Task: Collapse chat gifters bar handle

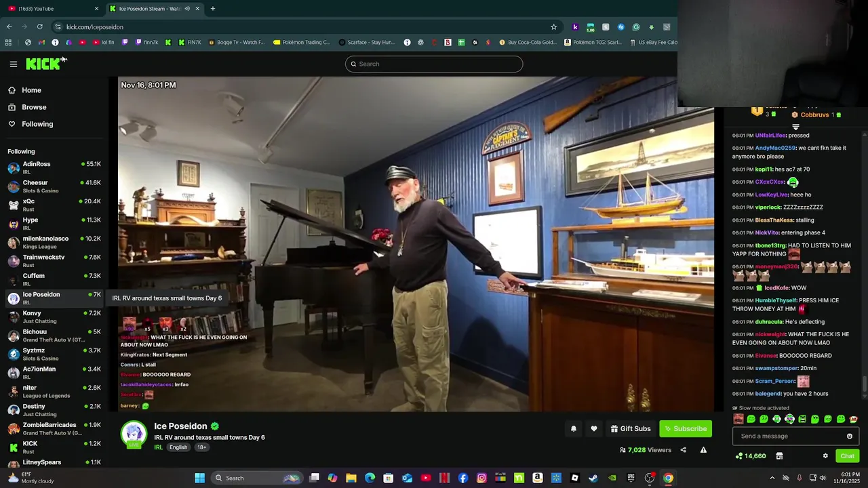Action: pos(795,127)
